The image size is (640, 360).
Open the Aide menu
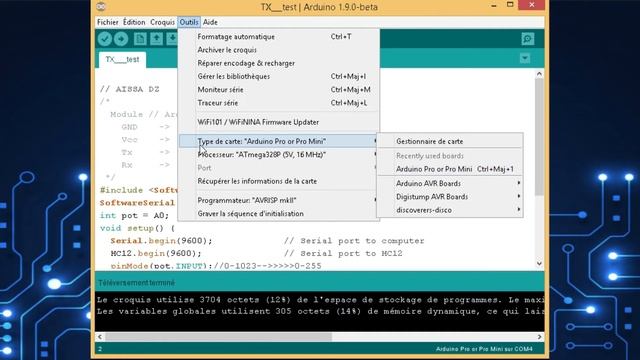(x=210, y=22)
